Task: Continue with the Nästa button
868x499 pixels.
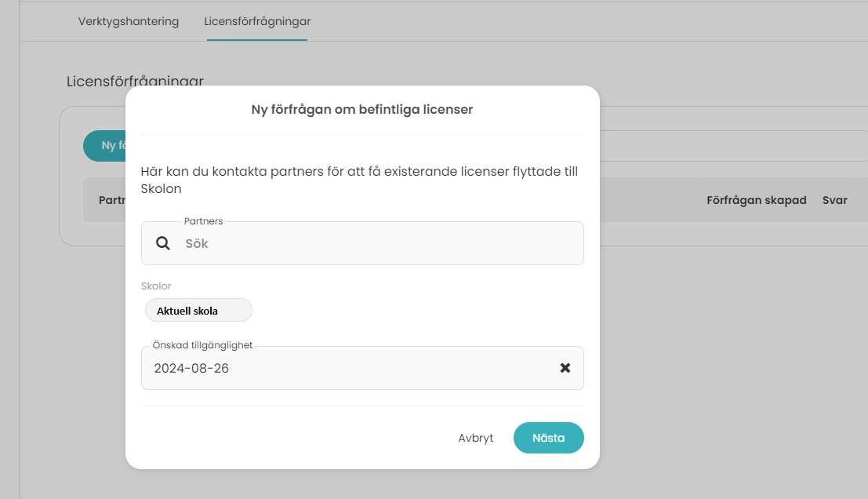Action: [x=549, y=438]
